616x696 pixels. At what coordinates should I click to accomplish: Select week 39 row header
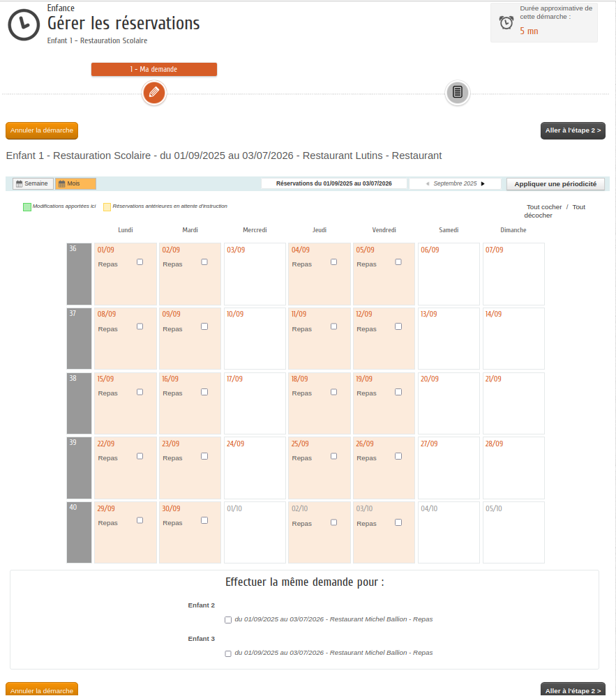pyautogui.click(x=79, y=468)
